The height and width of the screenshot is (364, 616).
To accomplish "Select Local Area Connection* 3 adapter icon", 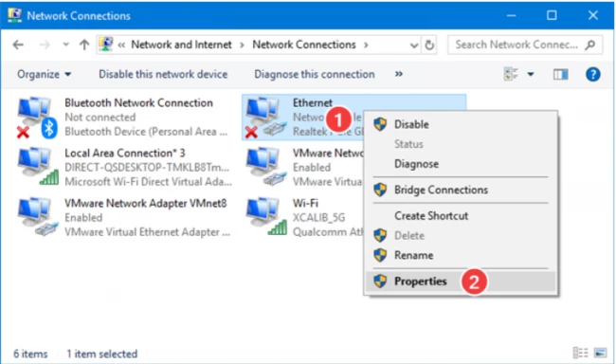I will tap(38, 167).
